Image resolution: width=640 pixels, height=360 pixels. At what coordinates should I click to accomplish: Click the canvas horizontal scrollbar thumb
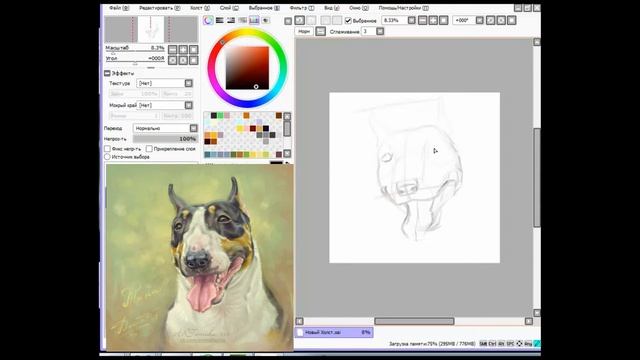(414, 321)
